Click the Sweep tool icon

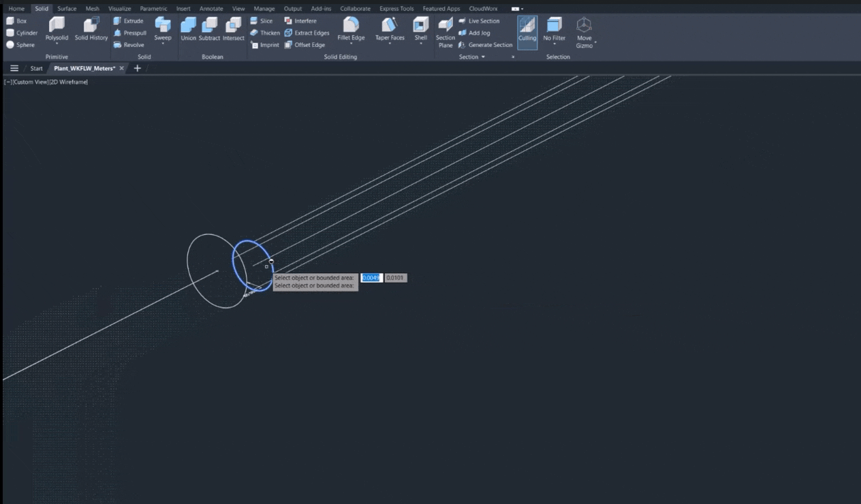tap(163, 25)
